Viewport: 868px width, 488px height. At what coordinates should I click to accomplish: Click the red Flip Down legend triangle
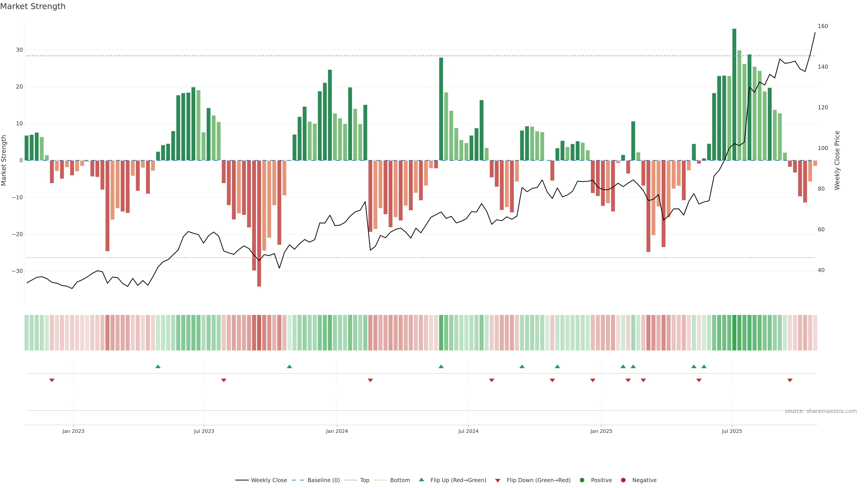pos(498,481)
